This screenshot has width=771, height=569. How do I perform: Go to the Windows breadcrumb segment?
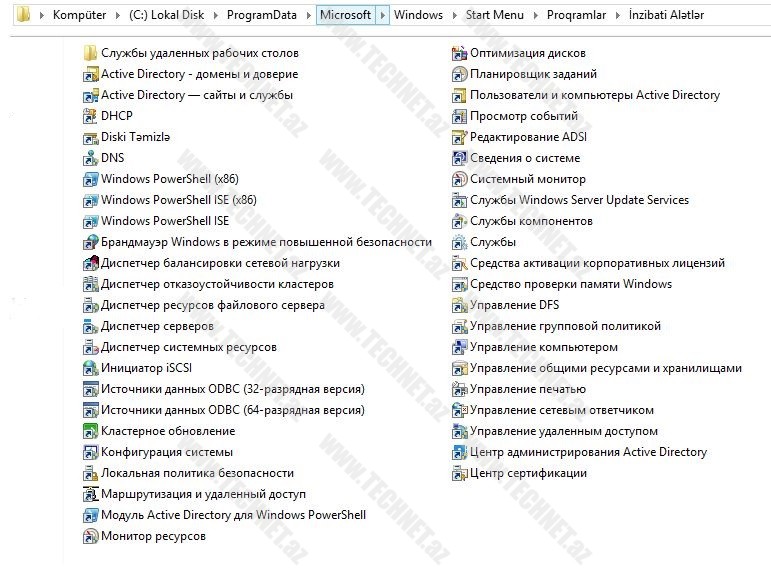click(x=418, y=15)
